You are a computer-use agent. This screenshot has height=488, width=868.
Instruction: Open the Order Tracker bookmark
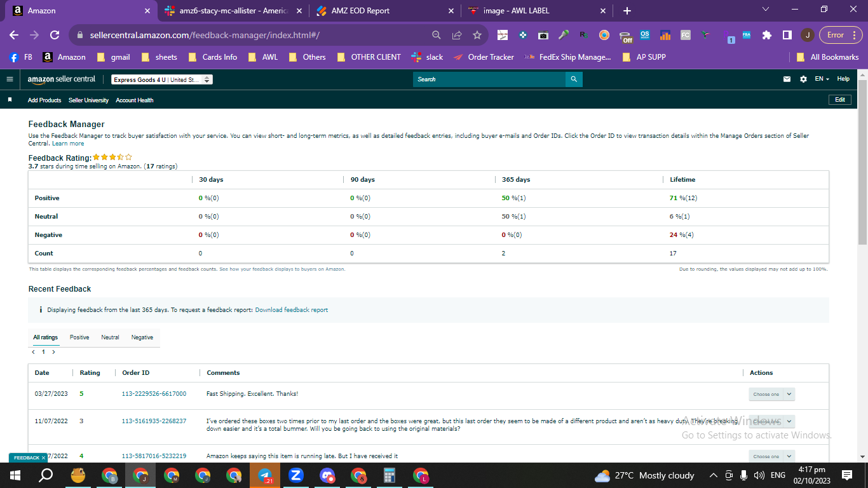click(x=484, y=57)
